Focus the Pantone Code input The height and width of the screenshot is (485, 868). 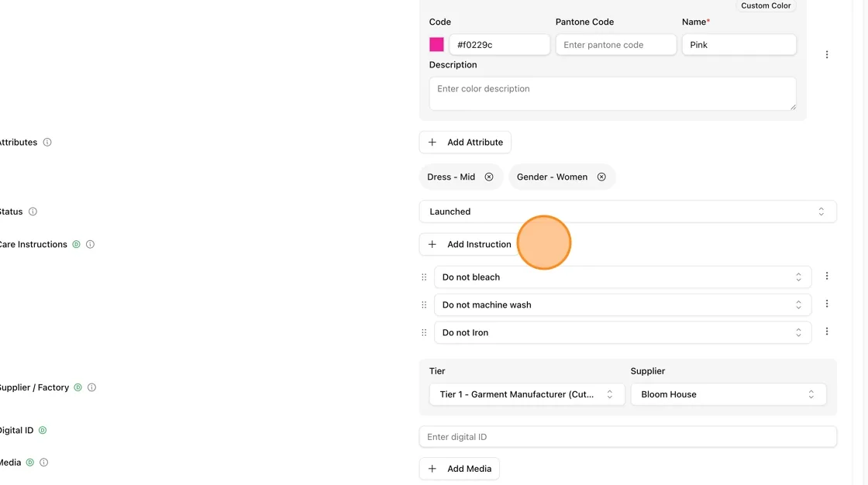(615, 45)
